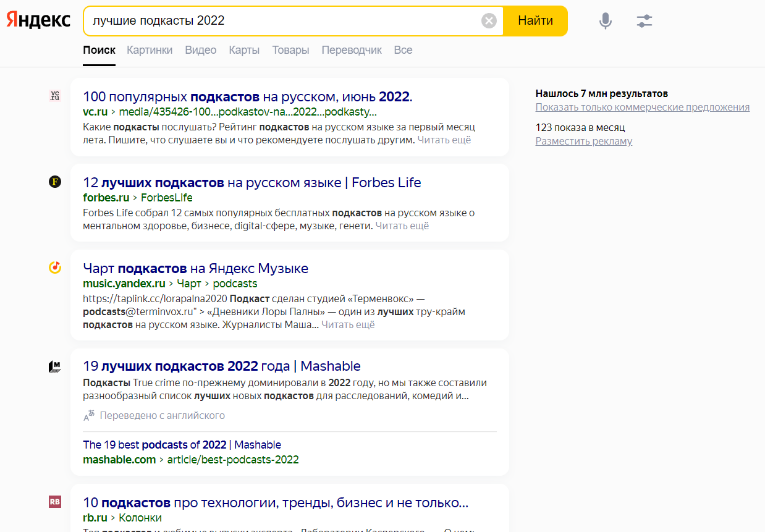
Task: Click the translation icon beside Переведено с английского
Action: click(x=90, y=415)
